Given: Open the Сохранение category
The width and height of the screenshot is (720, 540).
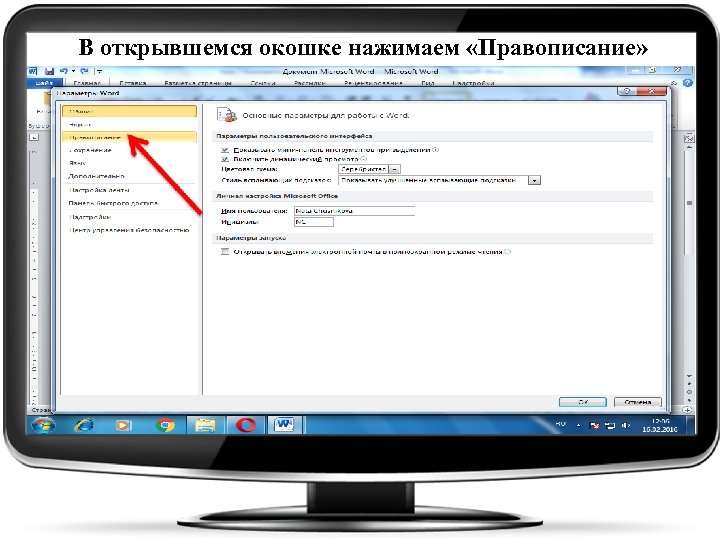Looking at the screenshot, I should pos(129,150).
